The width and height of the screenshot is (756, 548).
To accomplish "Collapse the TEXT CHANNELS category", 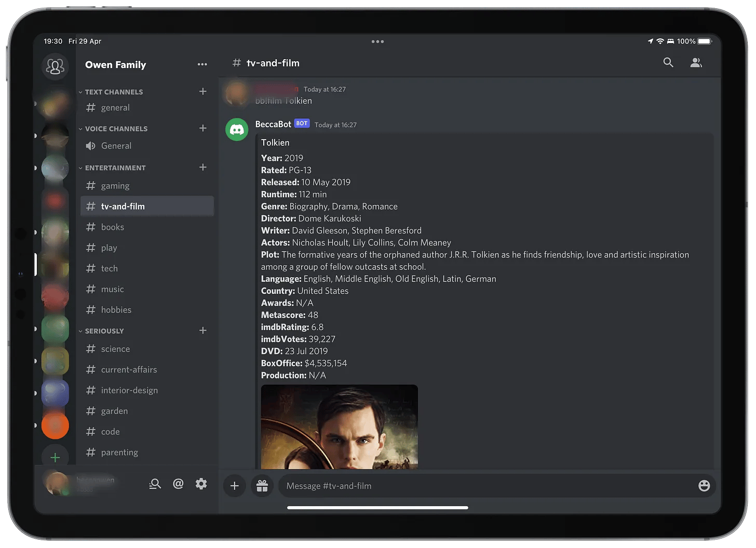I will pos(114,92).
